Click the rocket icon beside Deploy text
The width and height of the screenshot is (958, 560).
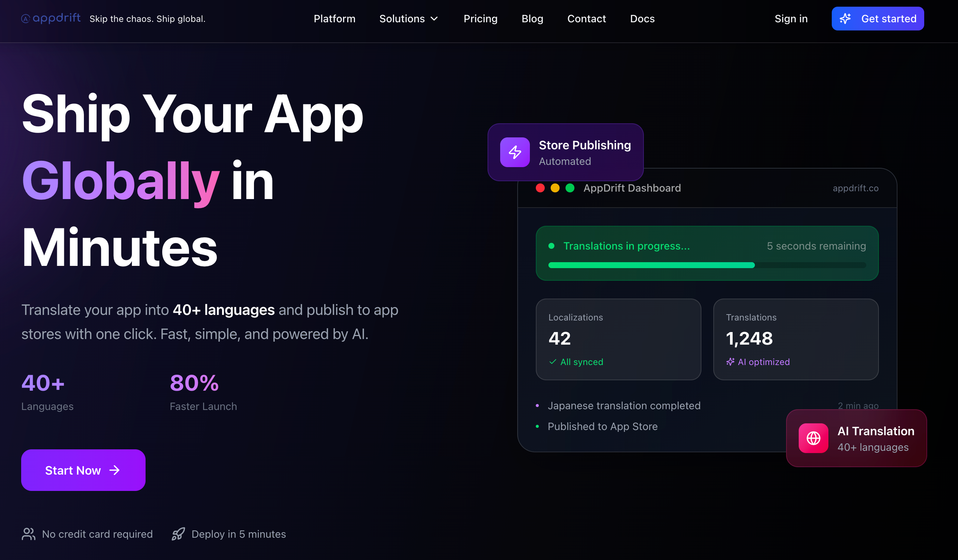pos(178,534)
